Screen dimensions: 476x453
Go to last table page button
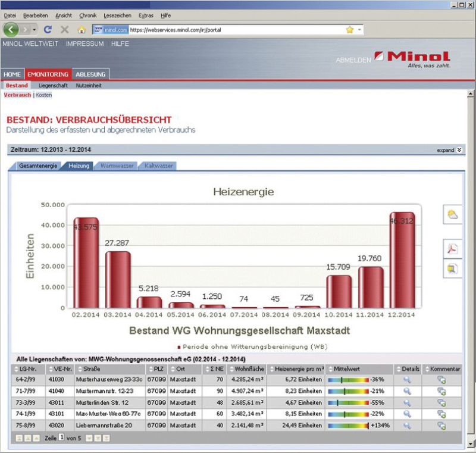pyautogui.click(x=107, y=438)
